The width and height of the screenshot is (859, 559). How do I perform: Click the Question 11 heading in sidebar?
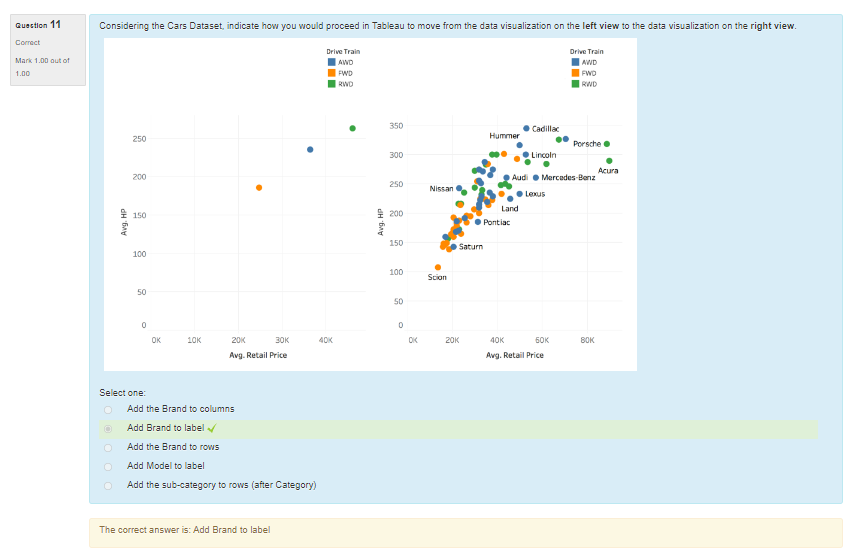pos(39,25)
